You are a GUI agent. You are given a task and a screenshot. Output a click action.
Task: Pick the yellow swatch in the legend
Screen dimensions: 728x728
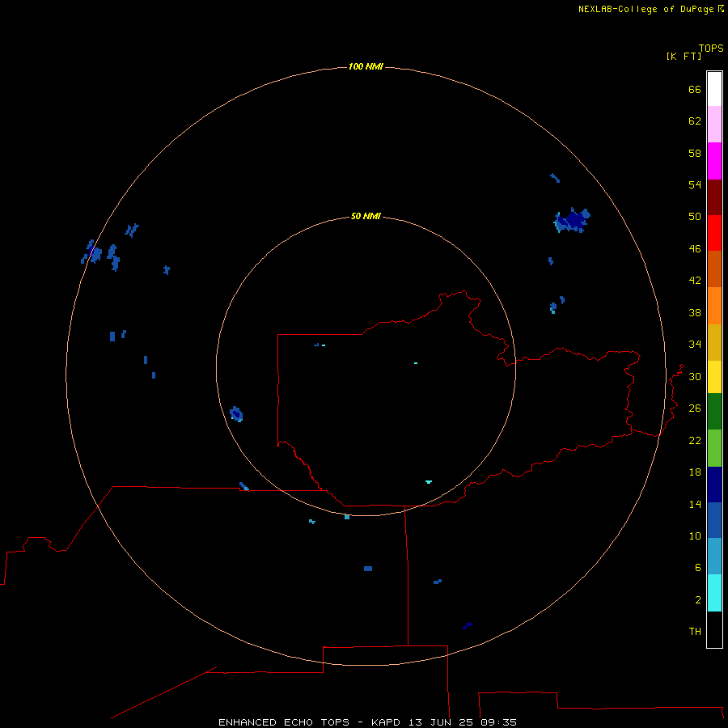(x=714, y=377)
